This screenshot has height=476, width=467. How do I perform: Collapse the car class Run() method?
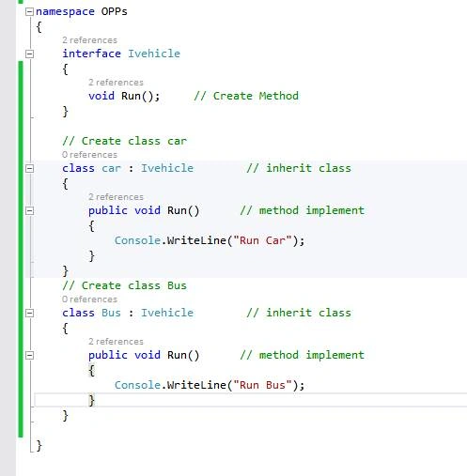pos(29,210)
